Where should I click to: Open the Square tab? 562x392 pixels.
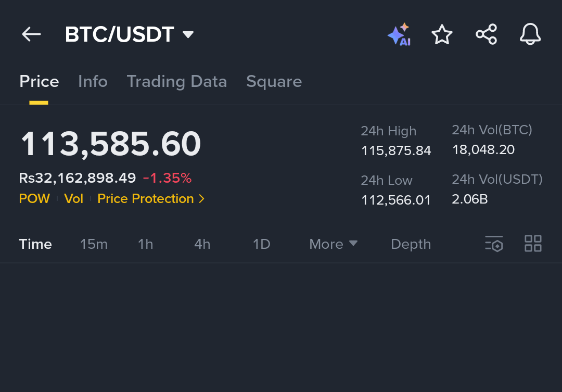coord(274,82)
